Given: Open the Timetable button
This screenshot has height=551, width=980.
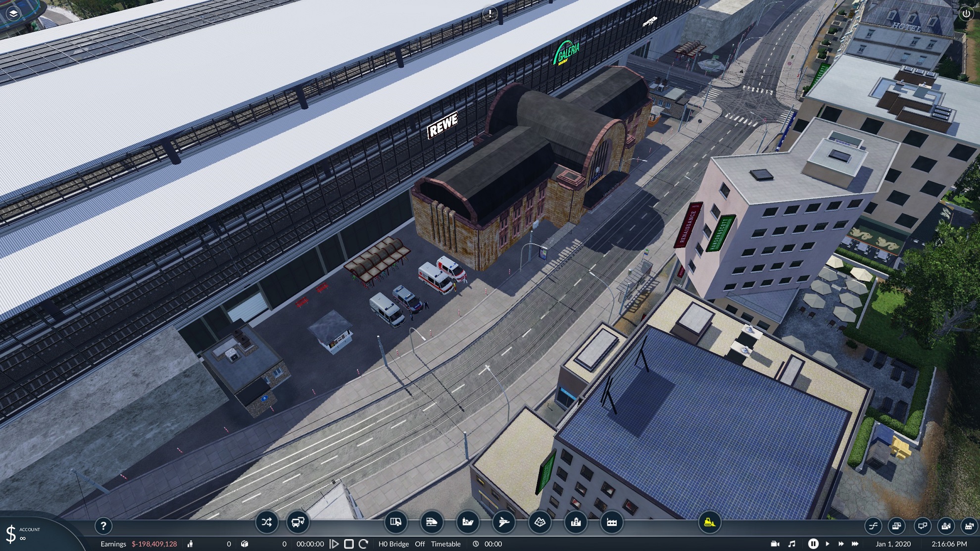Looking at the screenshot, I should (x=445, y=544).
